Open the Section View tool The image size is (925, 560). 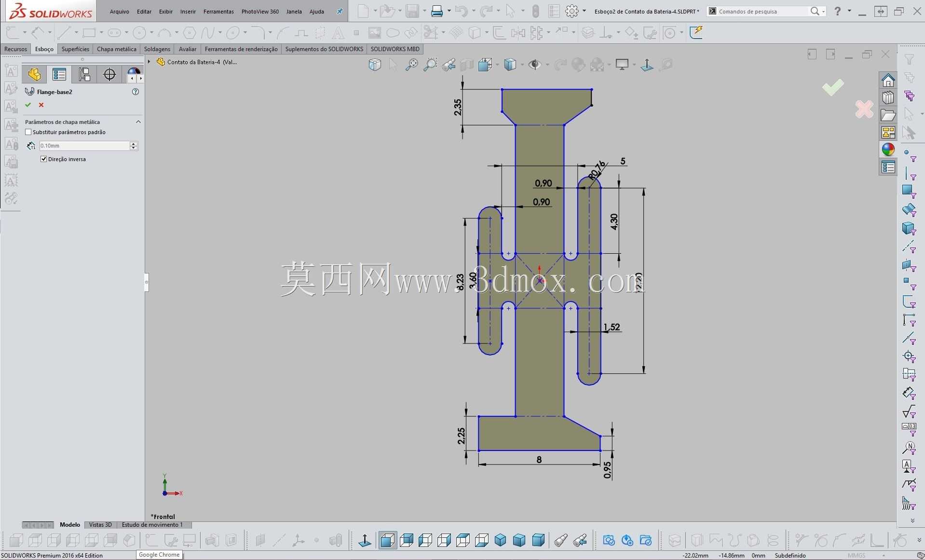466,64
